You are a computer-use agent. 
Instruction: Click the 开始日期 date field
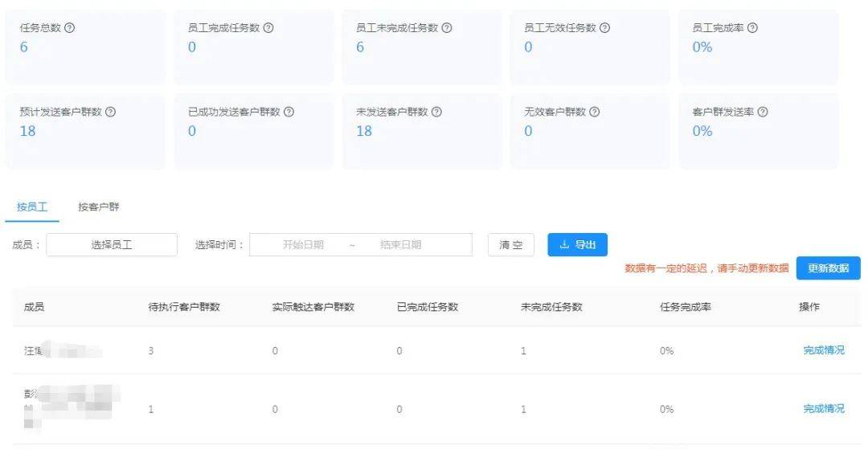click(303, 244)
